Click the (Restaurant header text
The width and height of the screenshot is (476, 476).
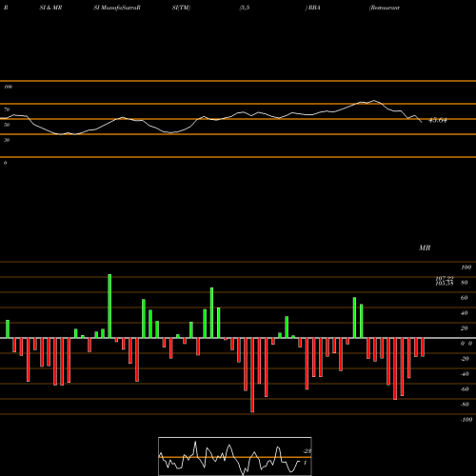(x=385, y=8)
